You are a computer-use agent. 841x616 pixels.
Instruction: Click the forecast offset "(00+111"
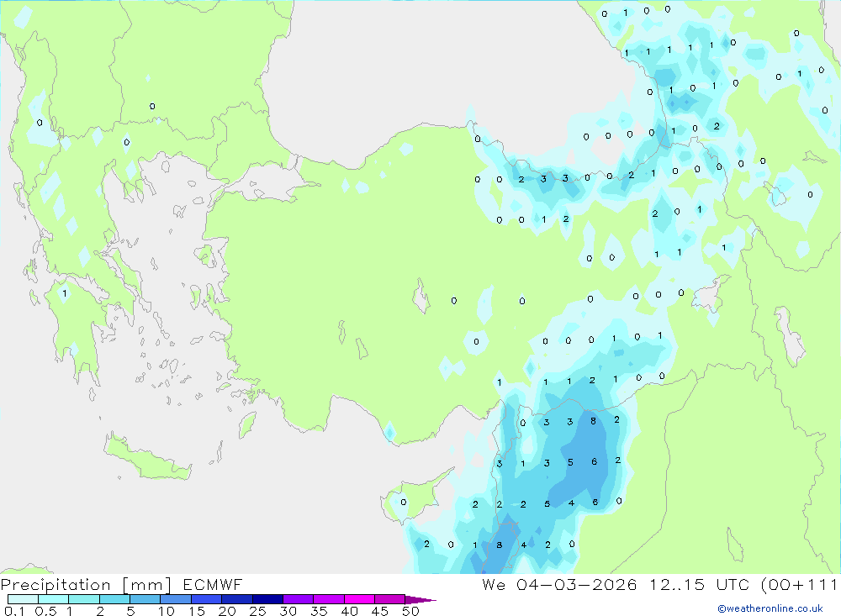[x=799, y=584]
